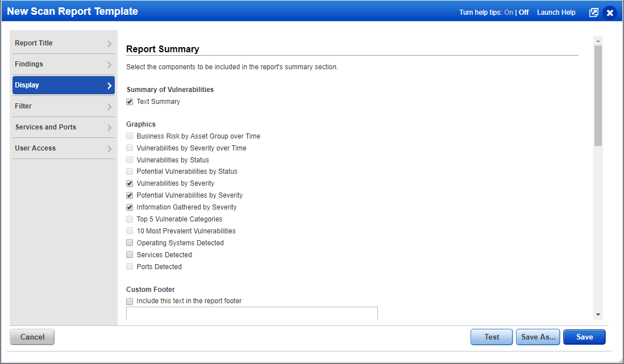Screen dimensions: 624x364
Task: Open the pop-out window icon
Action: pyautogui.click(x=593, y=12)
